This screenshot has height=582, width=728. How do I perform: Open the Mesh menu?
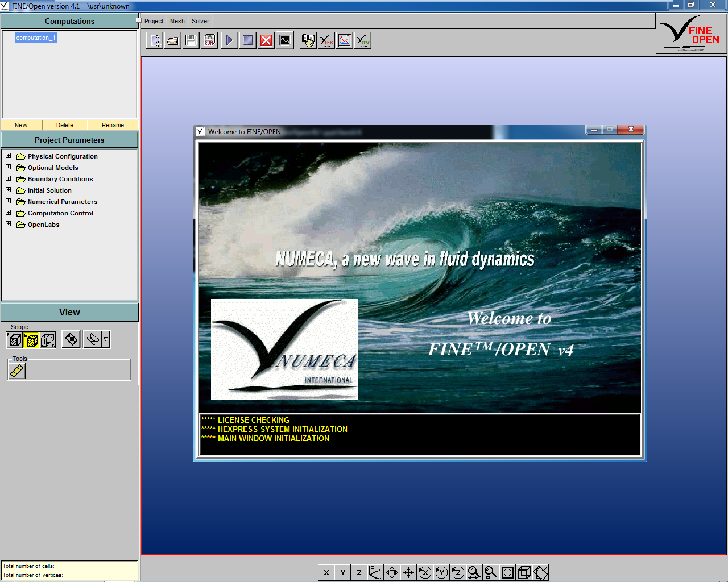point(177,21)
